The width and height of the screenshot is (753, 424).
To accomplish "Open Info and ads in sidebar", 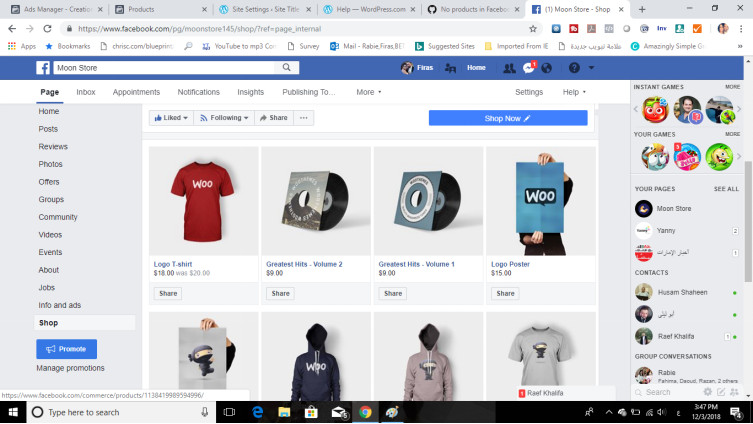I will pos(60,305).
